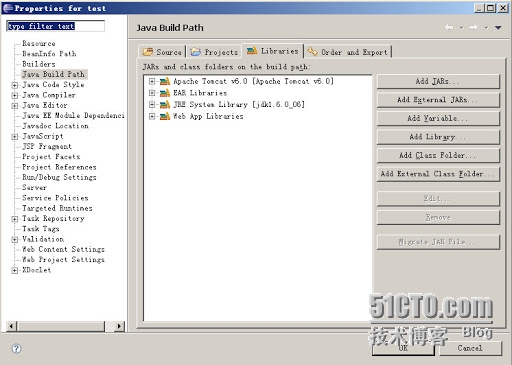This screenshot has height=365, width=512.
Task: Select JRE System Library [jdk1.6.0_06] entry
Action: click(x=239, y=105)
